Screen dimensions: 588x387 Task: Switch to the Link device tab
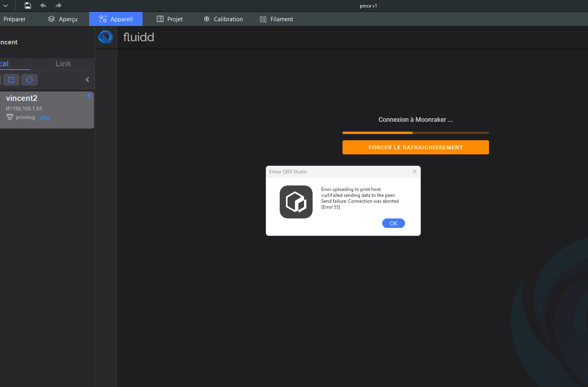click(63, 64)
